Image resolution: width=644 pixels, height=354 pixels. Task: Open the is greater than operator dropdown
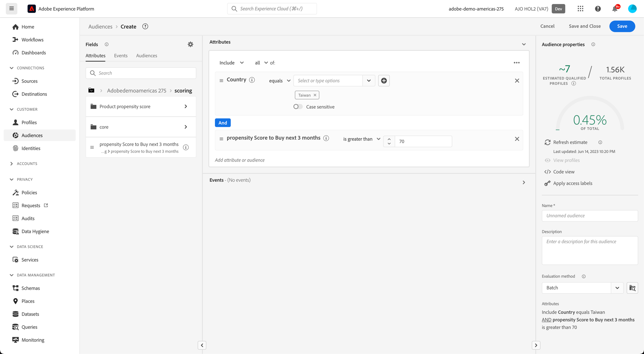pos(362,139)
